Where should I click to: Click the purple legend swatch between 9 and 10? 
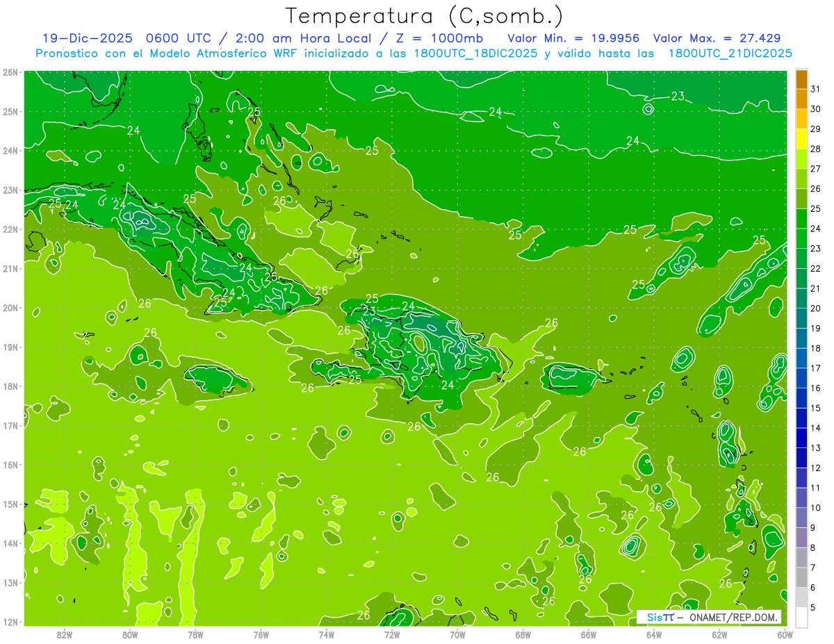pos(801,518)
